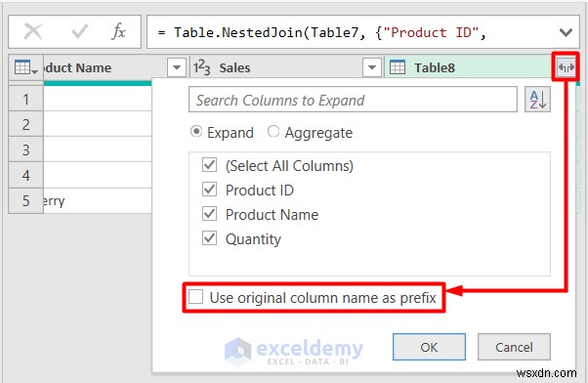This screenshot has height=383, width=588.
Task: Enable Use original column name as prefix
Action: tap(195, 297)
